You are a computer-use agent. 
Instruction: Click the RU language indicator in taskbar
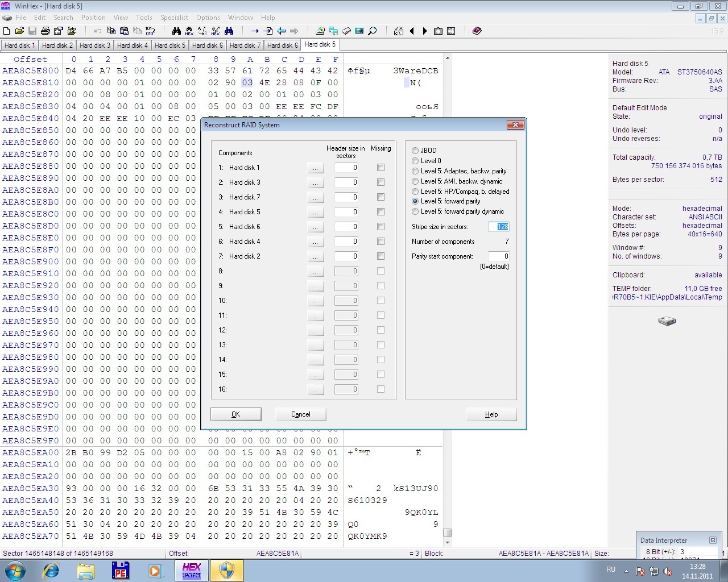[x=611, y=569]
